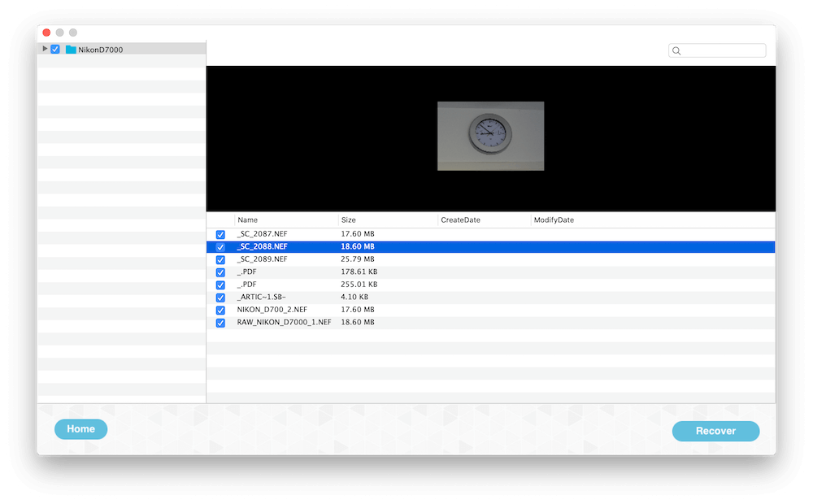Sort the list by CreateDate column
Screen dimensions: 813x504
coord(460,219)
